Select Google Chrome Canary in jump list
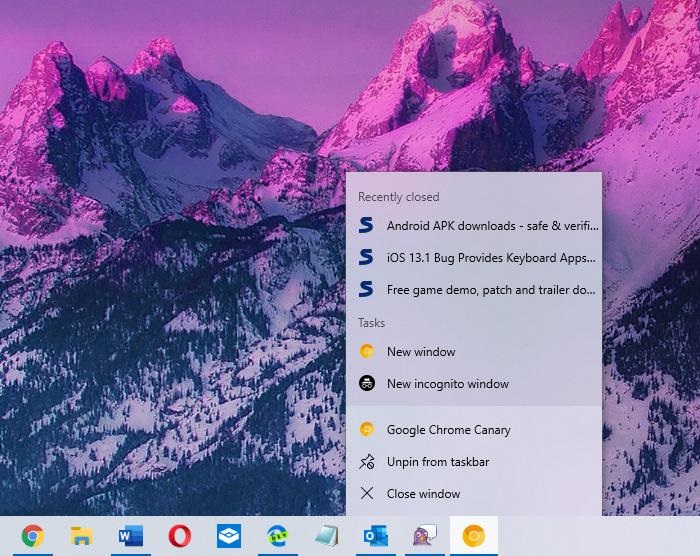This screenshot has width=700, height=556. click(474, 430)
